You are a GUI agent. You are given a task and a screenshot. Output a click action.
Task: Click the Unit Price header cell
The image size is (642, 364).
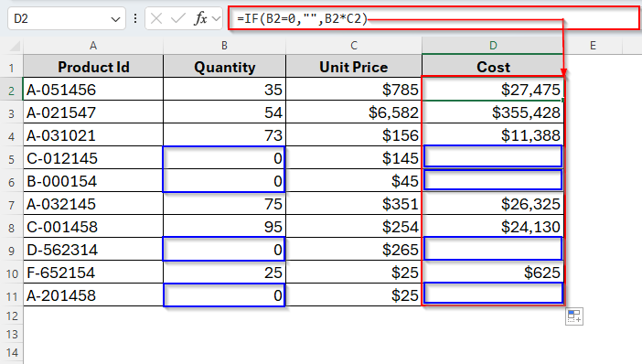[x=354, y=67]
